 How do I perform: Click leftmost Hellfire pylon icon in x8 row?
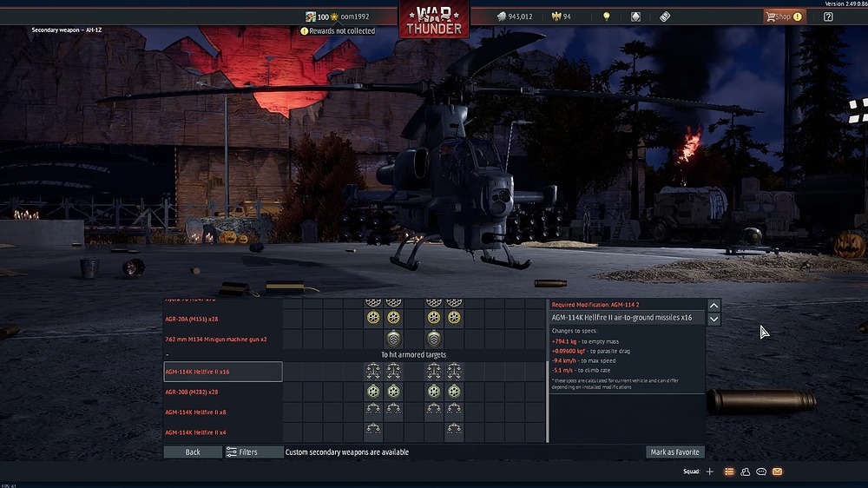(373, 409)
